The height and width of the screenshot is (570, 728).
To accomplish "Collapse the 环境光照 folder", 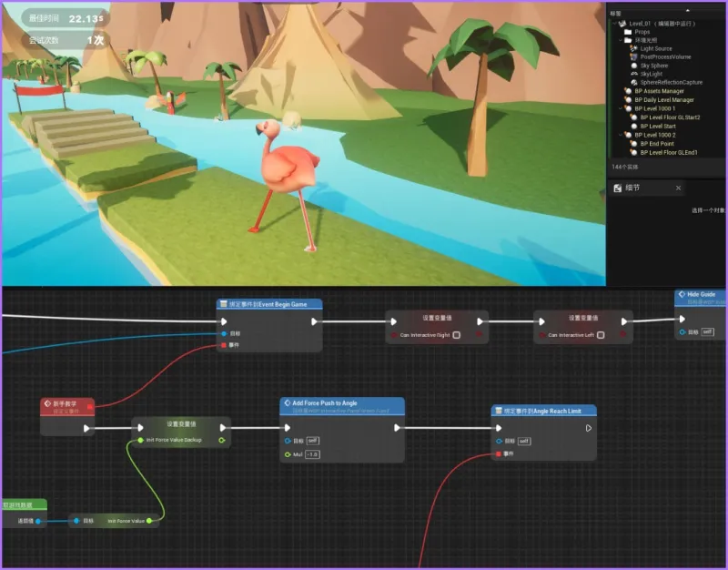I will (621, 40).
